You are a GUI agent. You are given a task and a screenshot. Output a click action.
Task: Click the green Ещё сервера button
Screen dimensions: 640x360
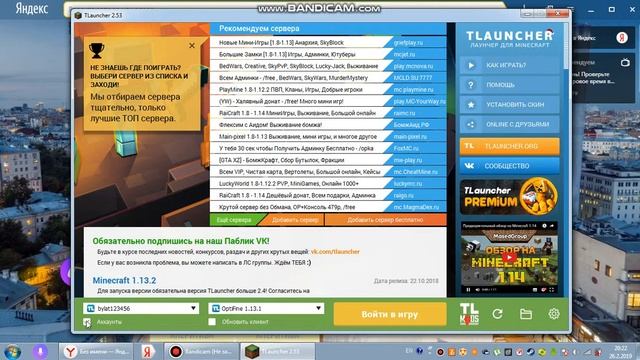point(234,220)
